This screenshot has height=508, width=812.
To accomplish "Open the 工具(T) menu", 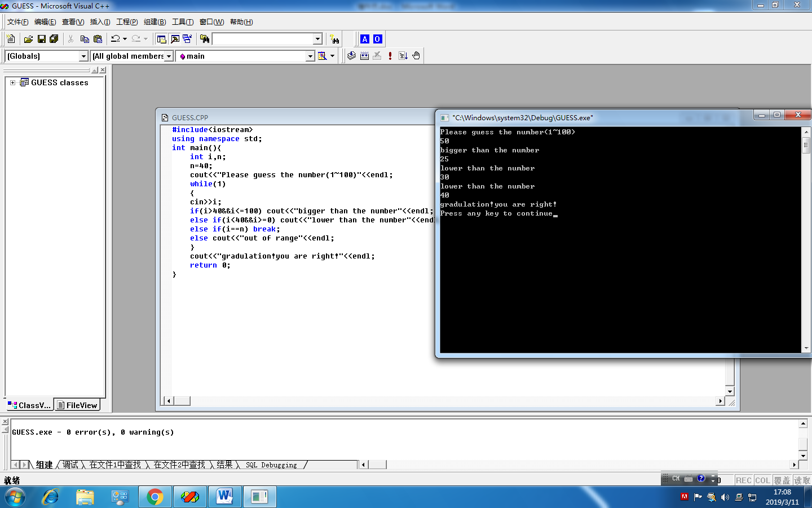I will pos(182,22).
